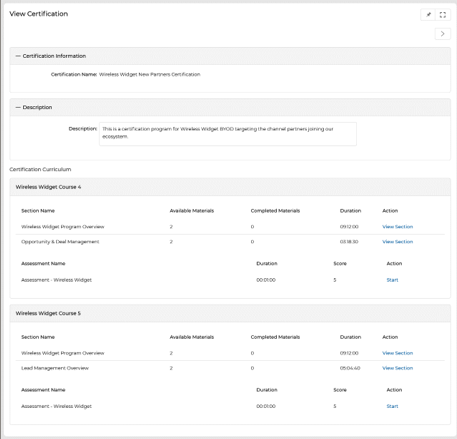The width and height of the screenshot is (457, 439).
Task: Collapse the Description section
Action: tap(18, 107)
